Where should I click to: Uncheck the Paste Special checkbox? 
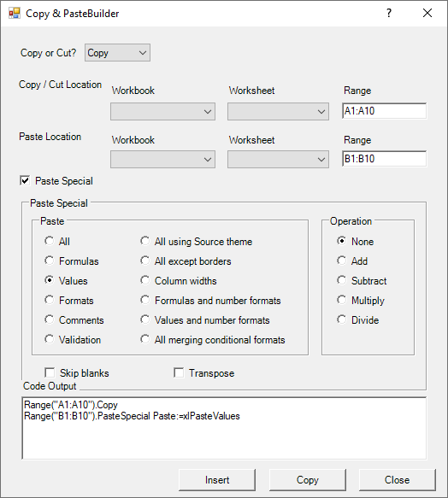(25, 180)
